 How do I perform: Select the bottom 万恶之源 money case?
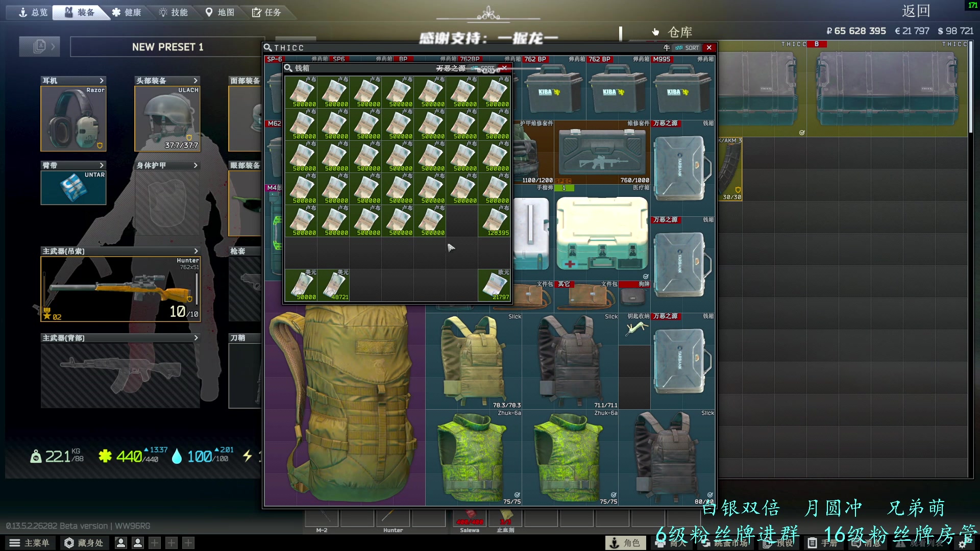click(682, 361)
